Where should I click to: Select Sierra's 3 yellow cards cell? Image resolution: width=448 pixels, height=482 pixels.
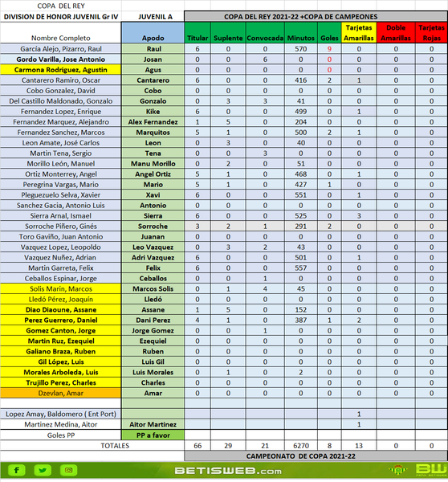pyautogui.click(x=359, y=216)
